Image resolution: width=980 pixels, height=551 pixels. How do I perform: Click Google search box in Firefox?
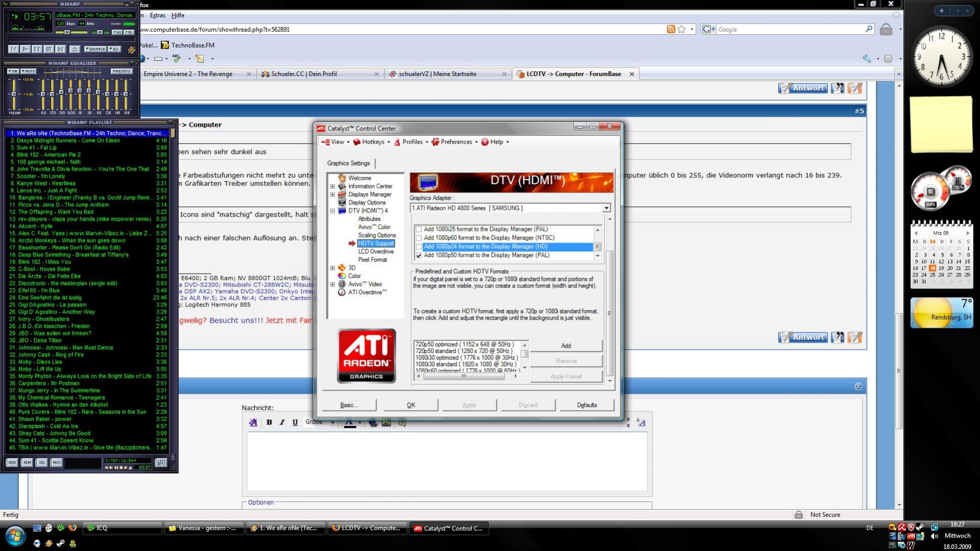click(791, 30)
